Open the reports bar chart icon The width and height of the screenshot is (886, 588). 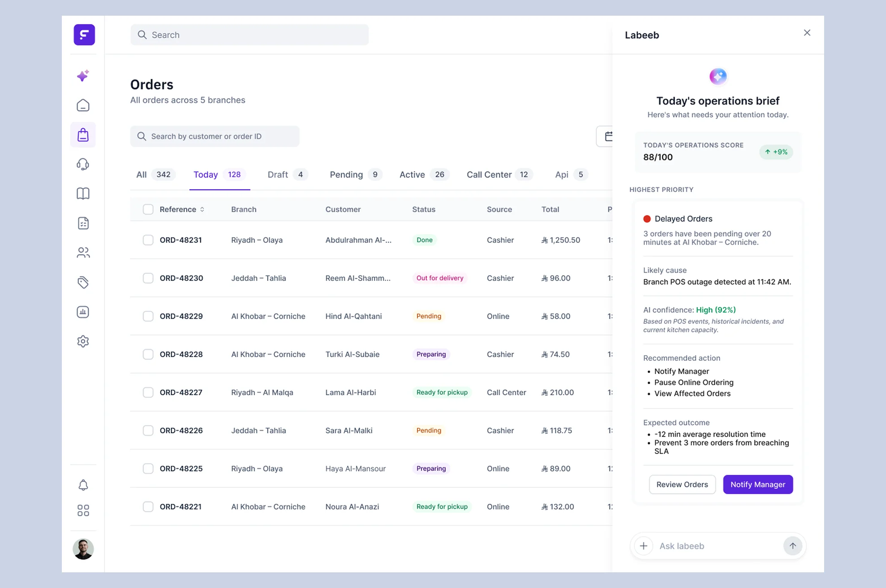tap(83, 312)
